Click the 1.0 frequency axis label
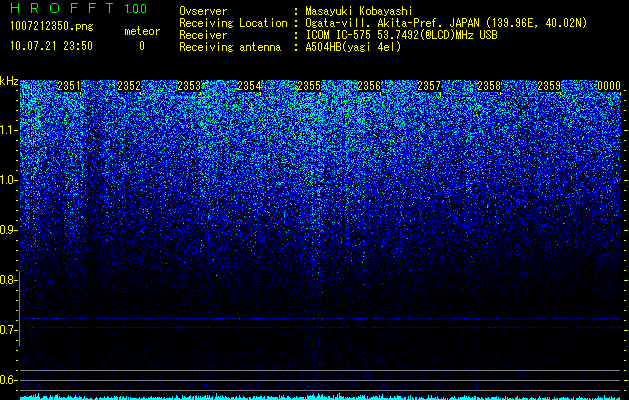Viewport: 629px width, 400px height. pos(9,180)
